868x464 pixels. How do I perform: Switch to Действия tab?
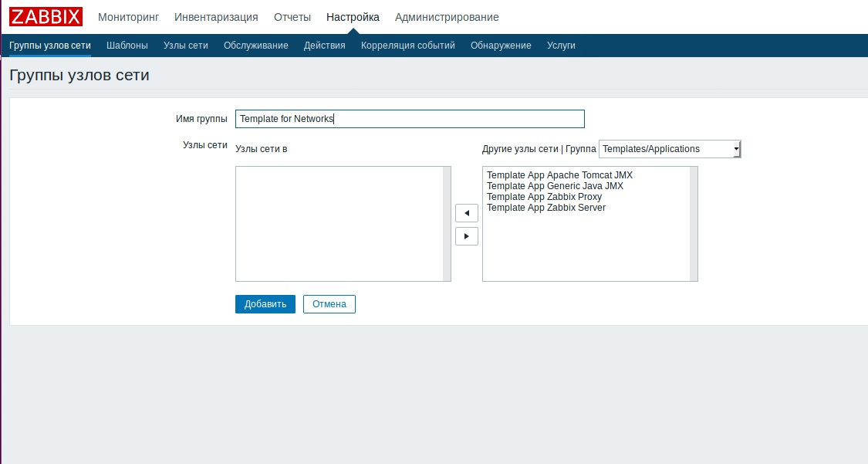coord(324,46)
